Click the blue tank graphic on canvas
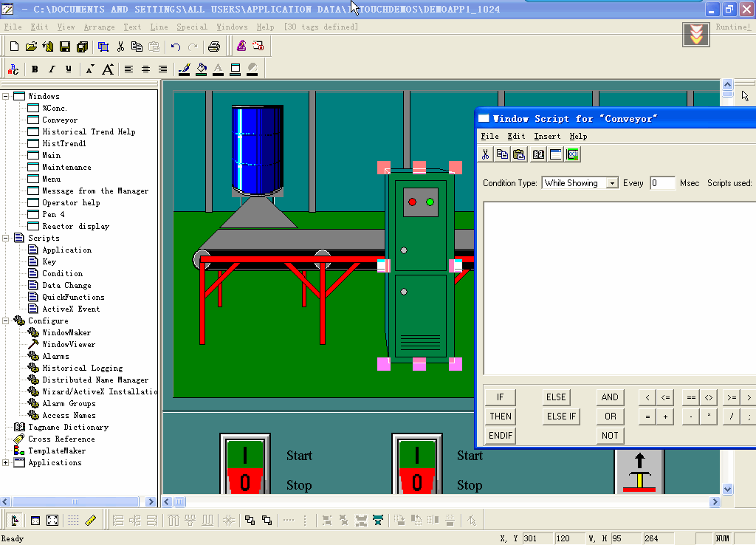Screen dimensions: 756x545 click(x=257, y=149)
